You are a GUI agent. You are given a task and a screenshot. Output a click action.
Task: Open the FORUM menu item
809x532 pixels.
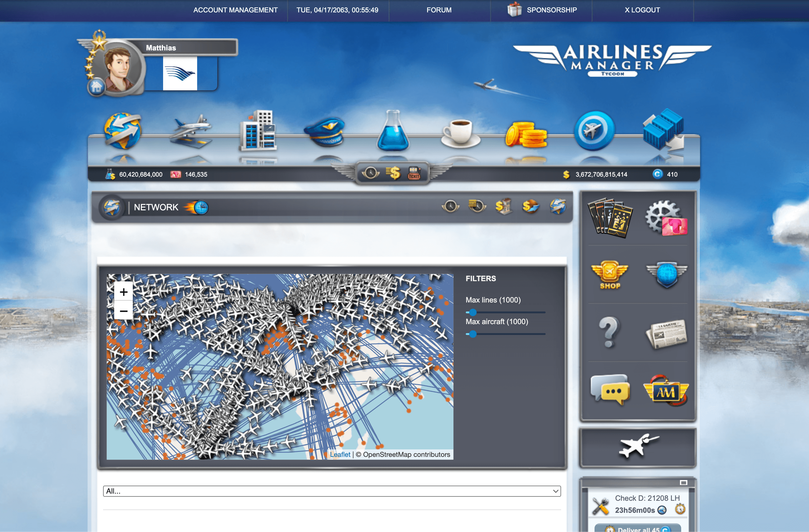439,10
